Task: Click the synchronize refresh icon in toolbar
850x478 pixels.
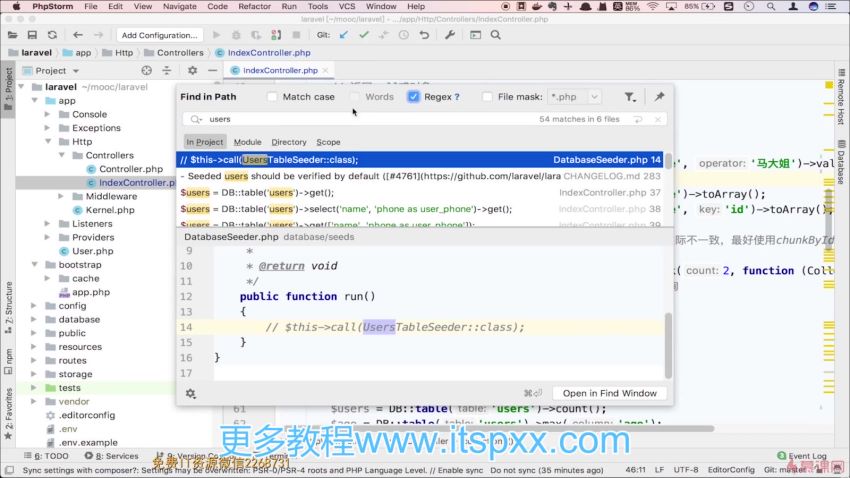Action: pyautogui.click(x=52, y=35)
